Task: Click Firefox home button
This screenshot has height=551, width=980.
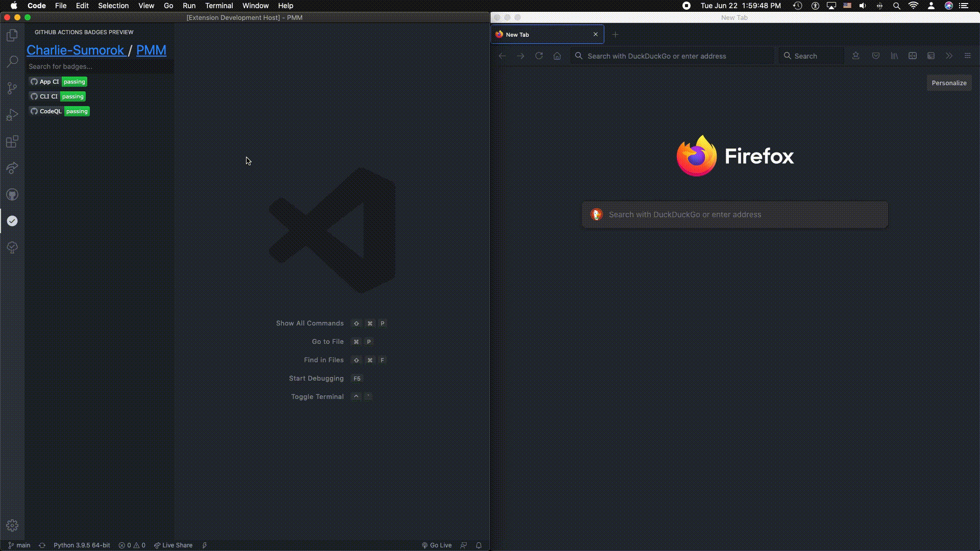Action: (557, 56)
